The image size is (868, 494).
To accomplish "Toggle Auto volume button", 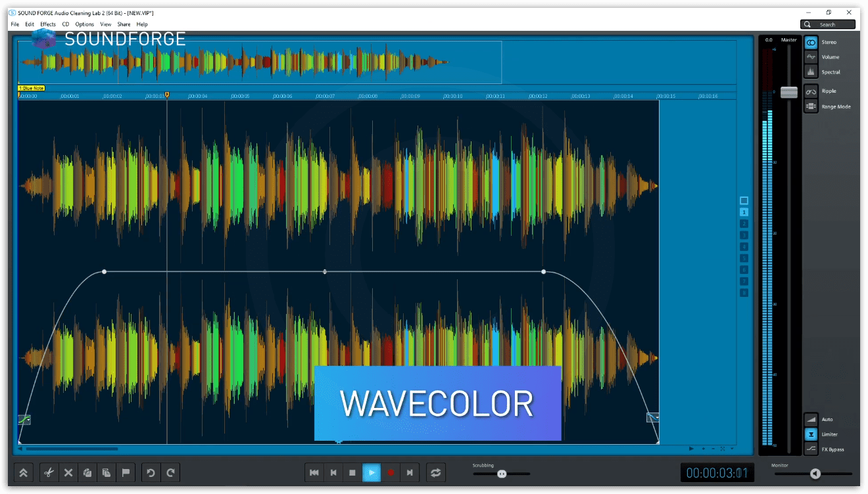I will pos(811,419).
